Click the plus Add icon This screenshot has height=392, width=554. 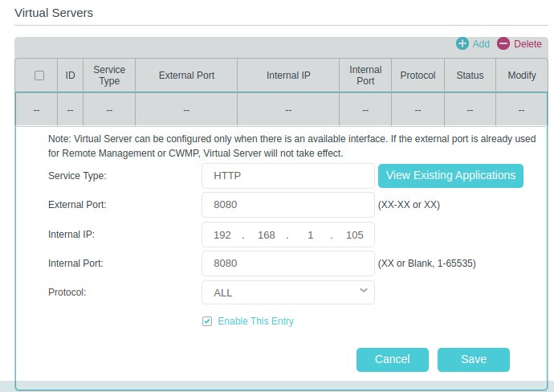point(462,44)
